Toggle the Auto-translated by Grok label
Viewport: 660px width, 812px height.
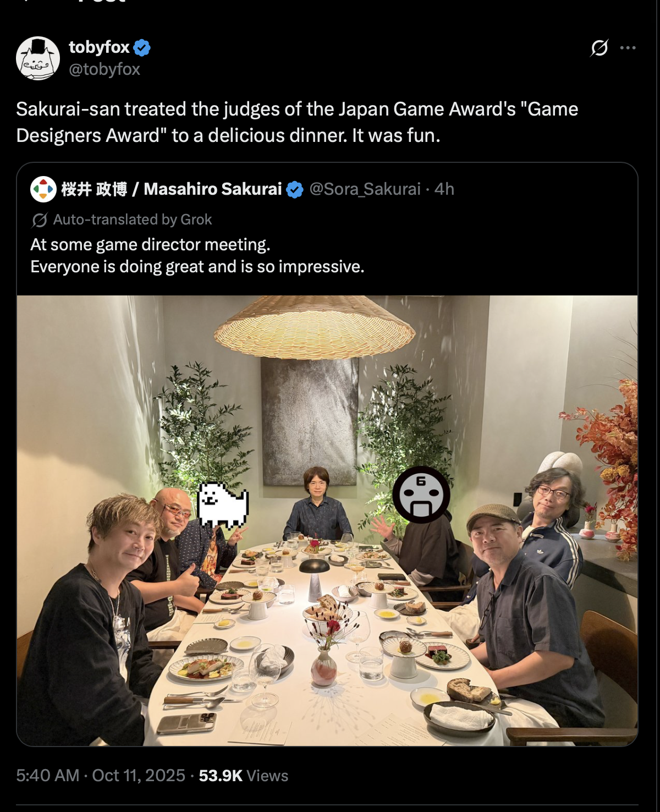coord(133,220)
